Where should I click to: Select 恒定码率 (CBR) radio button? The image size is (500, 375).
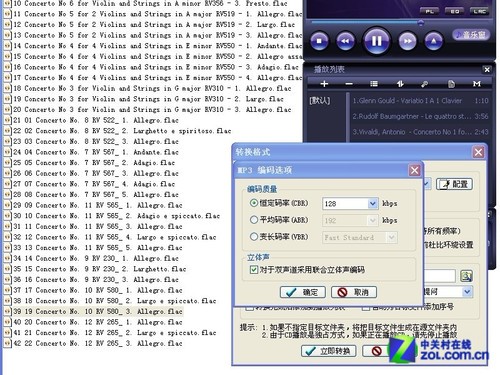click(254, 203)
